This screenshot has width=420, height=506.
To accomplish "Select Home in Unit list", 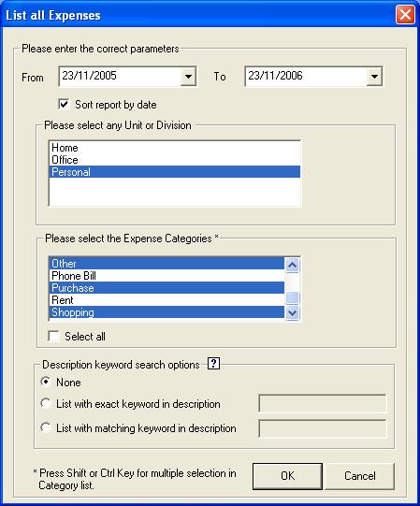I will tap(175, 148).
